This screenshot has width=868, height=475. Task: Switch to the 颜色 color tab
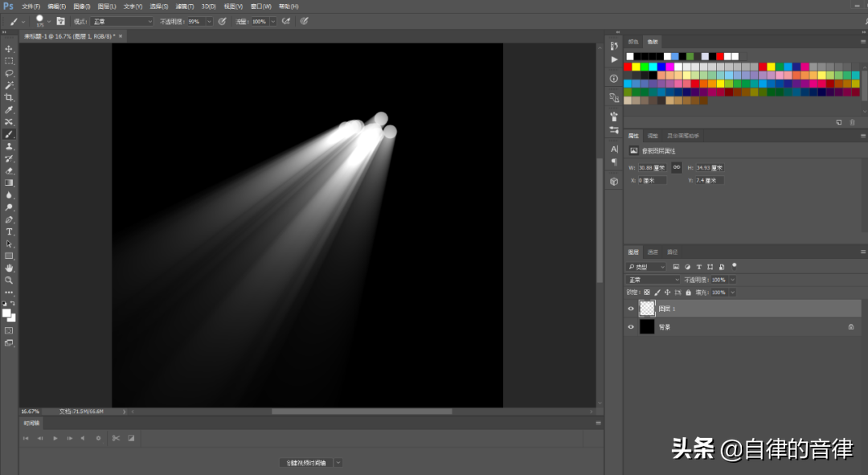coord(633,42)
